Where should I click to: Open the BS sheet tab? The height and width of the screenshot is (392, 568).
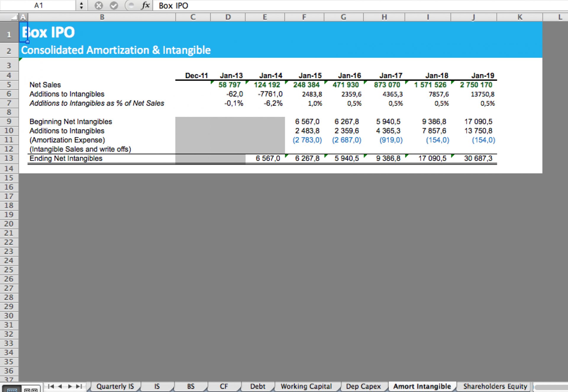pyautogui.click(x=191, y=386)
